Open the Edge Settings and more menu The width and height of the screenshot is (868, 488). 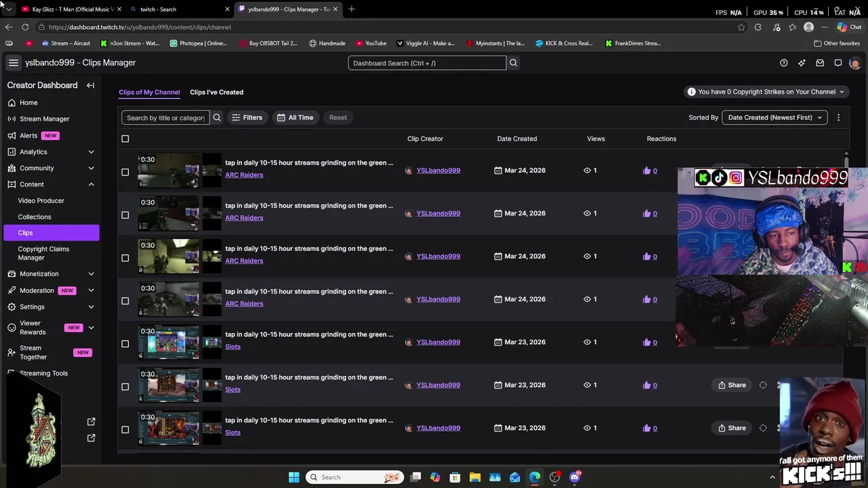pos(825,27)
